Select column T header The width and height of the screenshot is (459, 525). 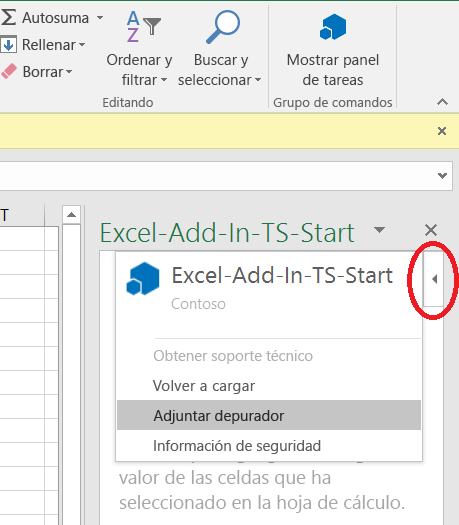click(22, 215)
